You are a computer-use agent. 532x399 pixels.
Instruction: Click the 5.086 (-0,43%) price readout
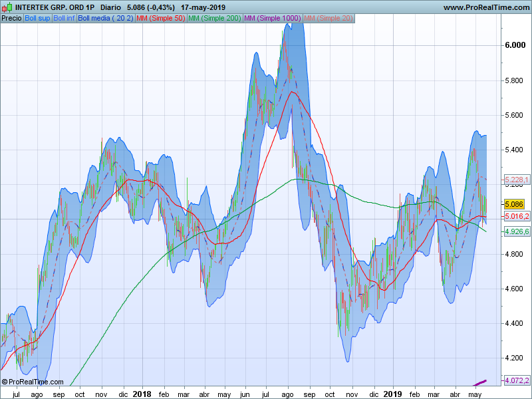click(x=151, y=7)
